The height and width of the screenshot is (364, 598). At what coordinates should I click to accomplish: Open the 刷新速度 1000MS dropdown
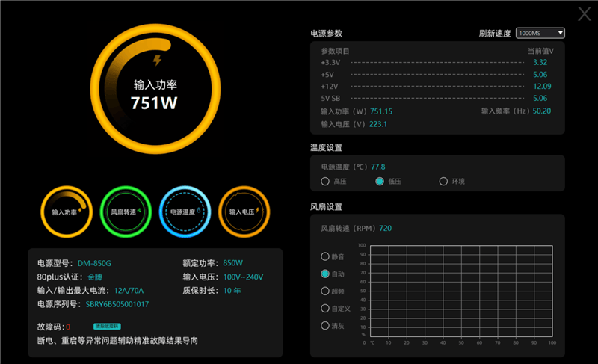tap(540, 33)
